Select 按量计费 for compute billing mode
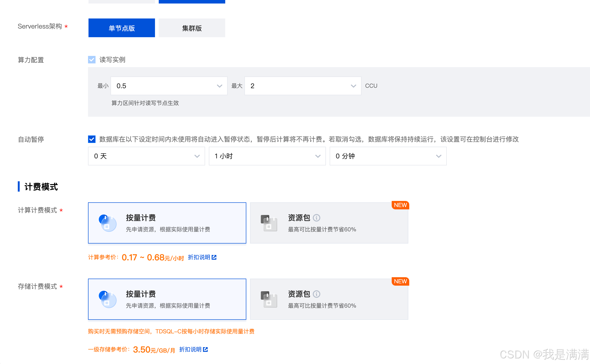This screenshot has width=590, height=364. [167, 223]
